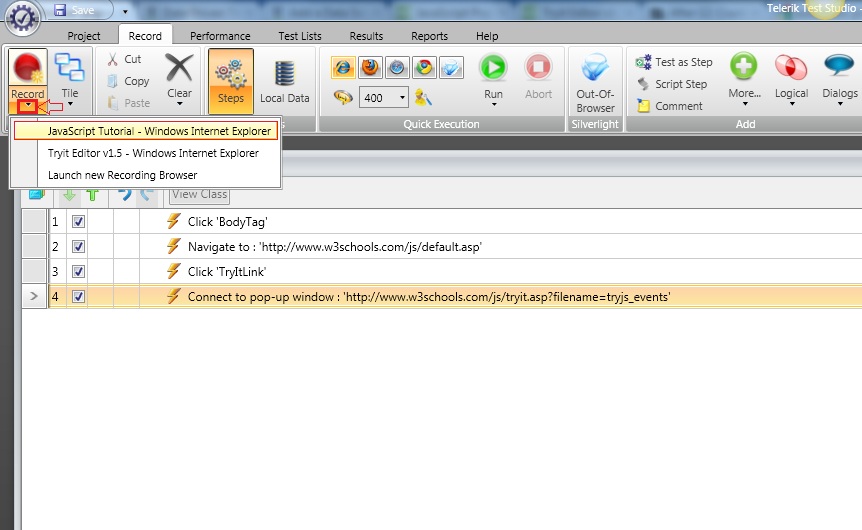Switch to the Record tab

click(145, 36)
